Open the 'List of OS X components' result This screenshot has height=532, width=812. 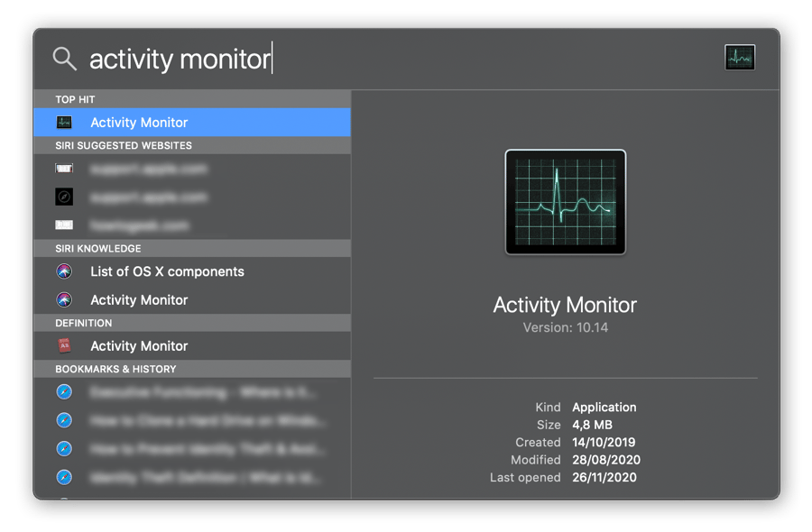[167, 271]
